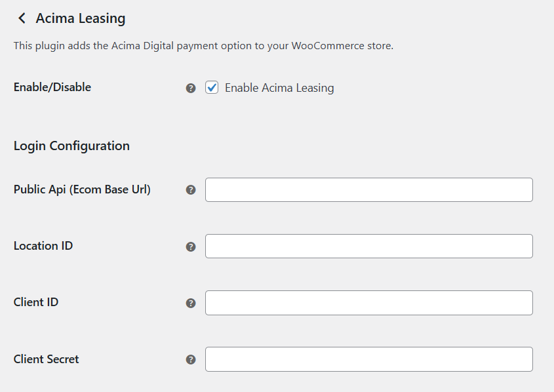This screenshot has height=392, width=554.
Task: Click the plugin description sentence
Action: tap(203, 46)
